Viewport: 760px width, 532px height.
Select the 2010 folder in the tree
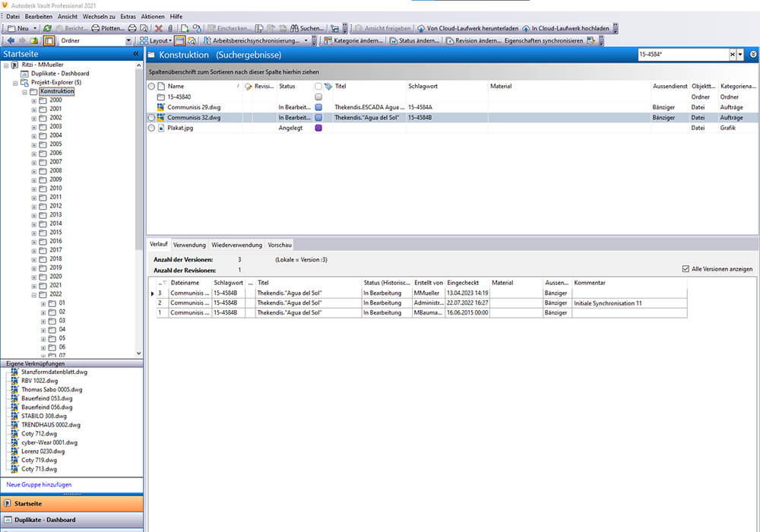coord(55,188)
